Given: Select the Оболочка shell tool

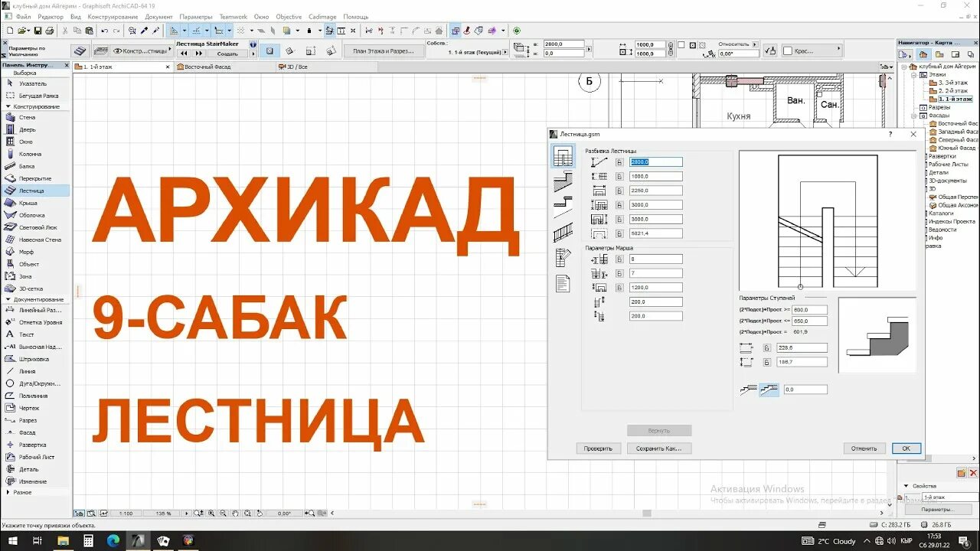Looking at the screenshot, I should coord(35,215).
